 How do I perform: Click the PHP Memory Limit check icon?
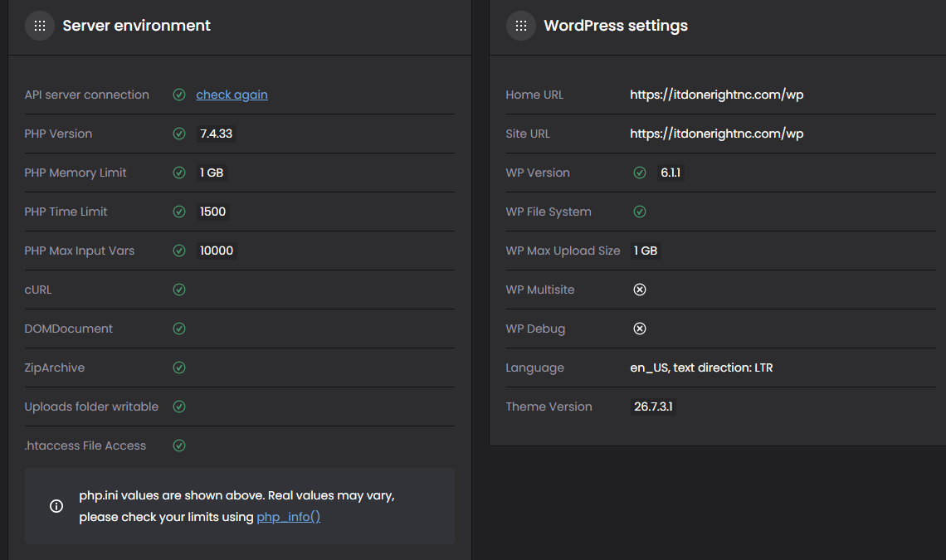(179, 173)
